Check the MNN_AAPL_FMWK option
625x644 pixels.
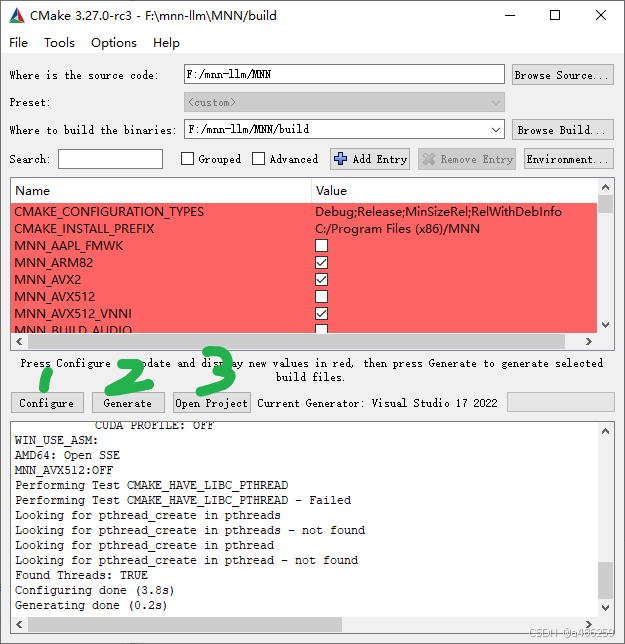point(322,246)
